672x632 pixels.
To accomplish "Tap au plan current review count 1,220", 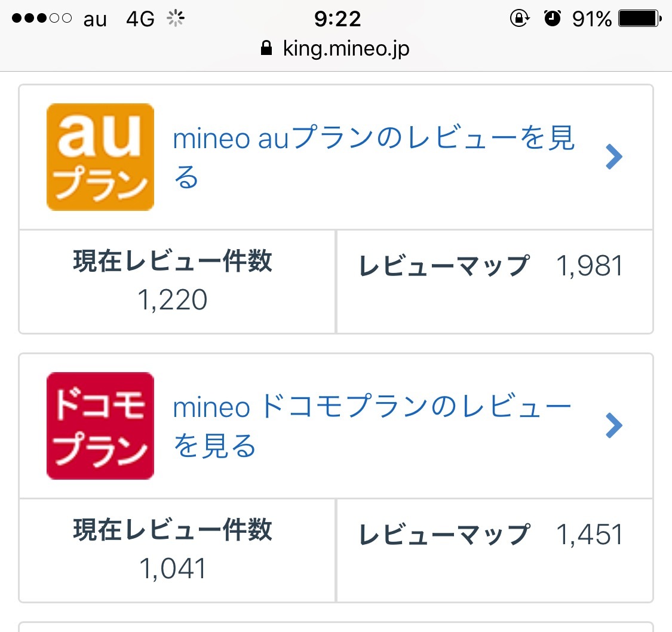I will (172, 299).
